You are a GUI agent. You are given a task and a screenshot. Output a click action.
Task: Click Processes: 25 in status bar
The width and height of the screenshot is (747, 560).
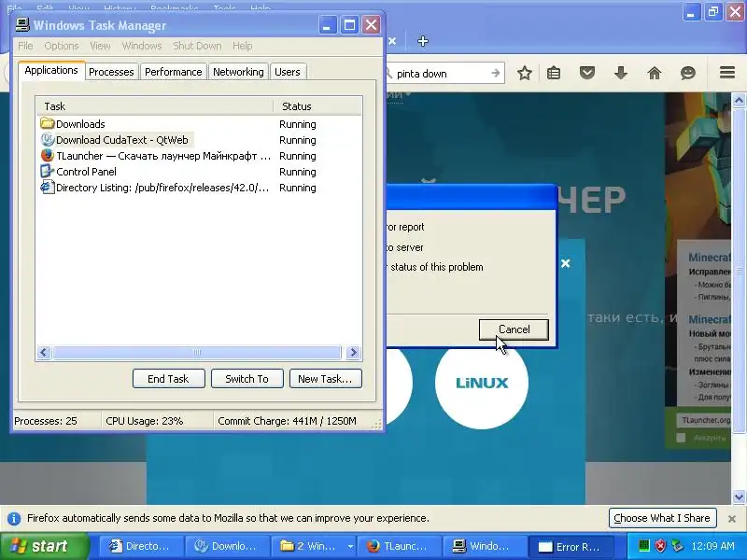(x=45, y=421)
